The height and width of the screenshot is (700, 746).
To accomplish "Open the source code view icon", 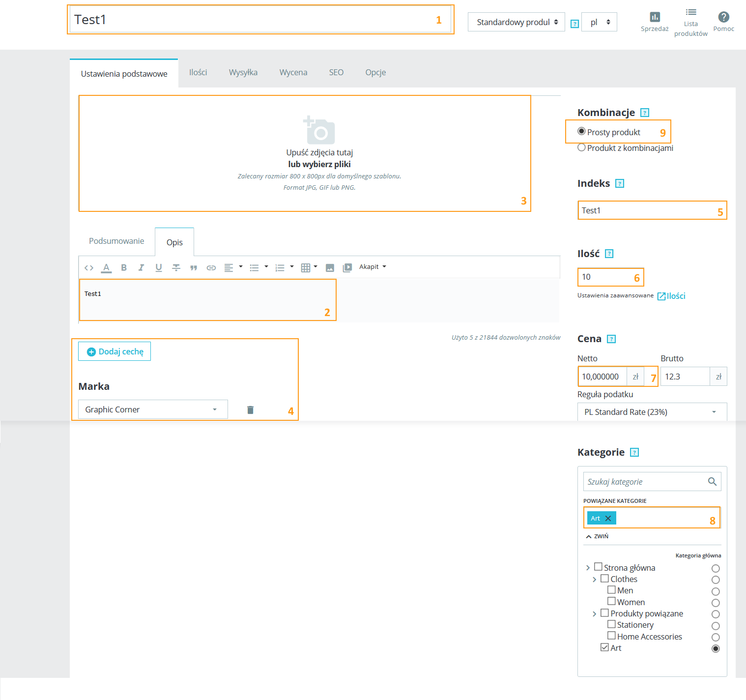I will pyautogui.click(x=89, y=267).
